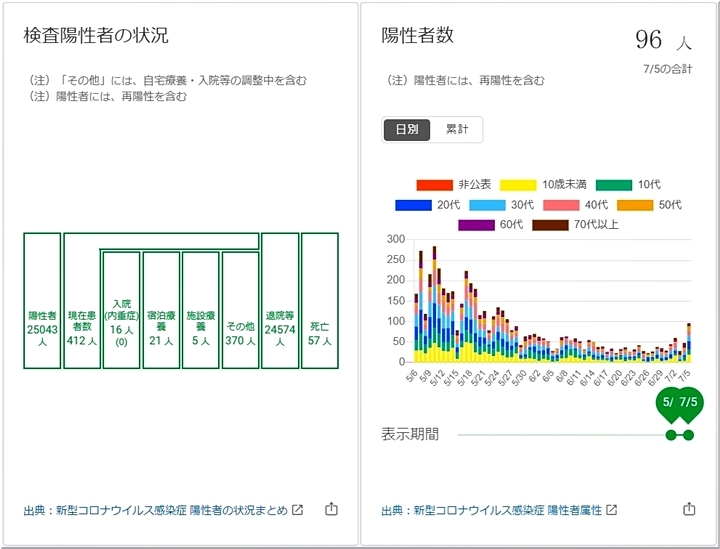Click the start handle of the 表示期間 slider
The height and width of the screenshot is (549, 720).
pos(671,435)
